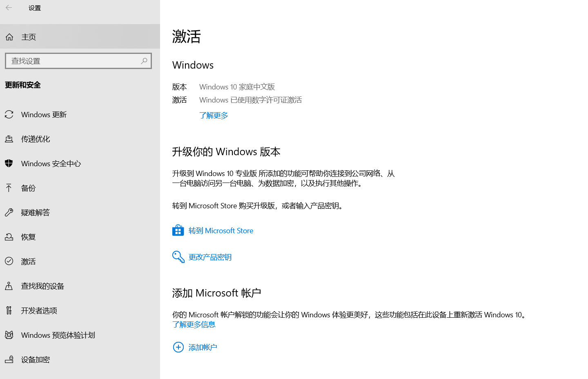Click the 开发者选项 tools icon
This screenshot has width=588, height=379.
pos(9,310)
